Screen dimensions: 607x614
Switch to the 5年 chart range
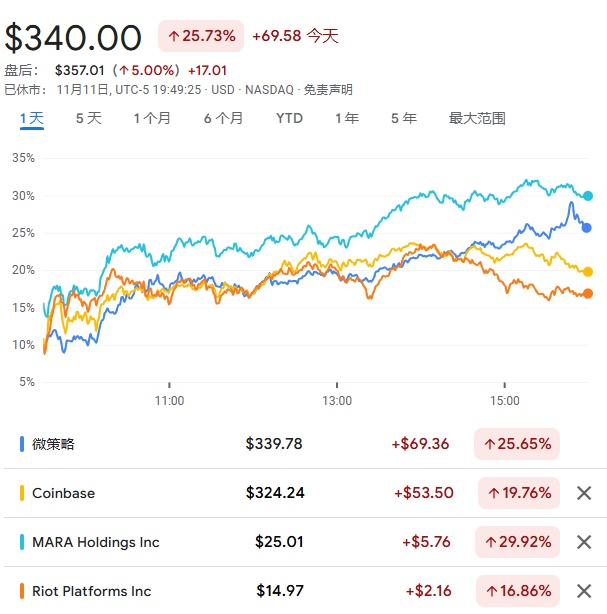pos(404,118)
